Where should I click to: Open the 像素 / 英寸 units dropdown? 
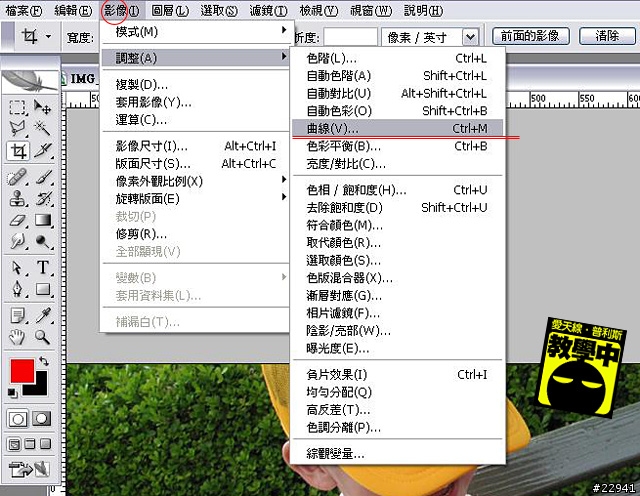(x=470, y=37)
